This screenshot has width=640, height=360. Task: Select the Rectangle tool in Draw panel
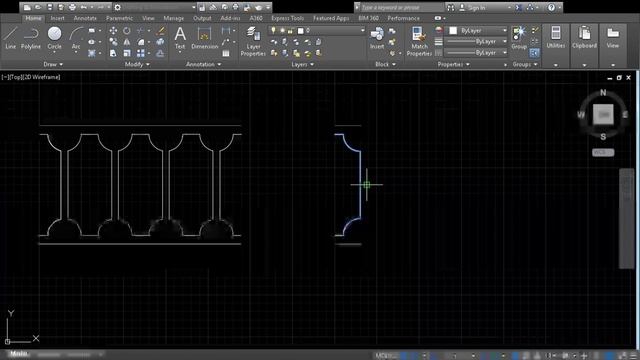(92, 31)
